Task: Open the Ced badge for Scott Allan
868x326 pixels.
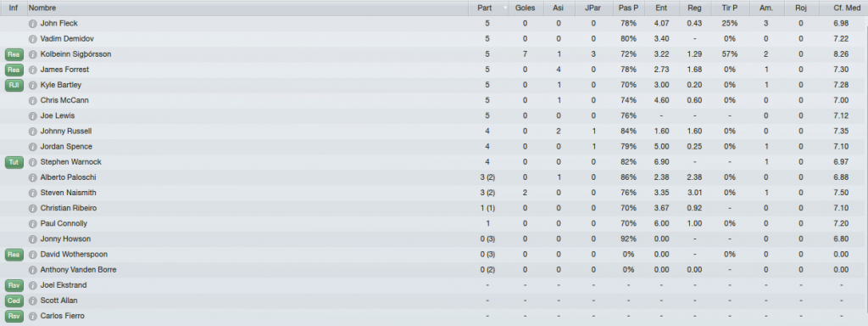Action: tap(14, 301)
